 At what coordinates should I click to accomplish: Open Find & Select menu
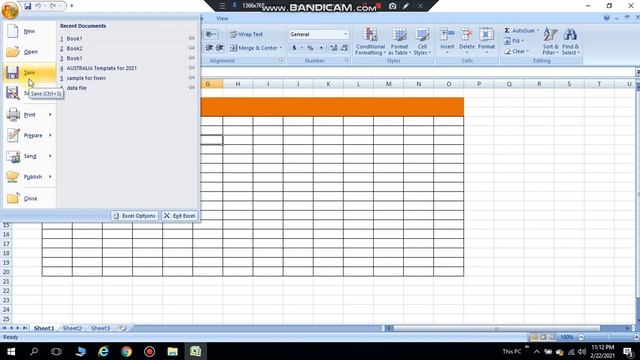pos(570,41)
